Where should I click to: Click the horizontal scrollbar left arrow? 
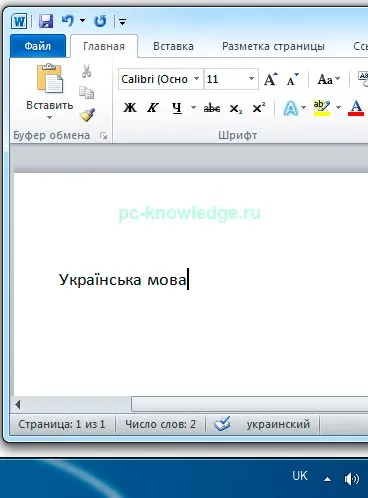(18, 404)
